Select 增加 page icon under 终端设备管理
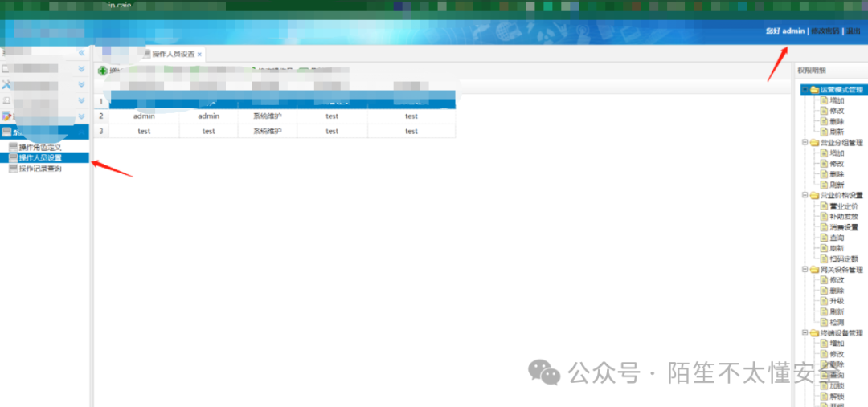 (x=824, y=344)
